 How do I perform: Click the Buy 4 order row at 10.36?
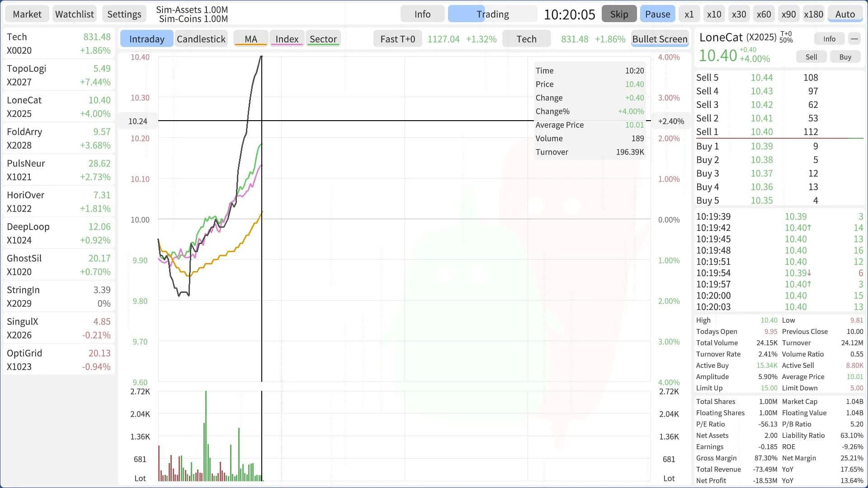point(779,187)
